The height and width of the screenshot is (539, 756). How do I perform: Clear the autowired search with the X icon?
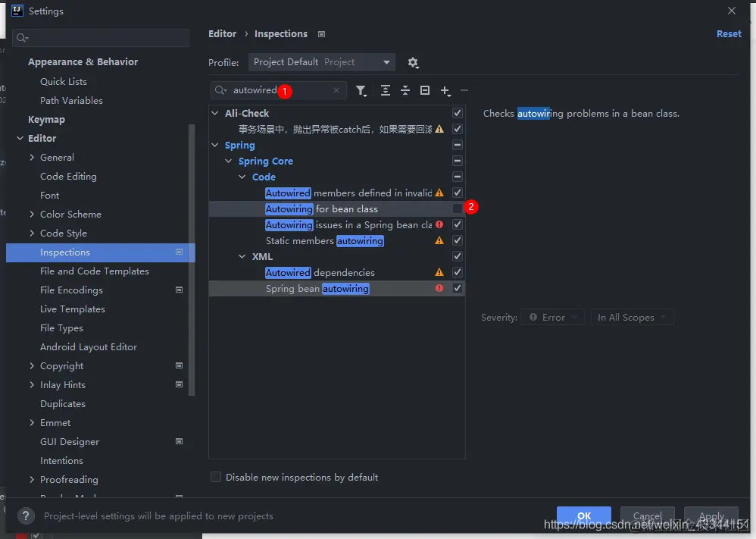(x=336, y=90)
